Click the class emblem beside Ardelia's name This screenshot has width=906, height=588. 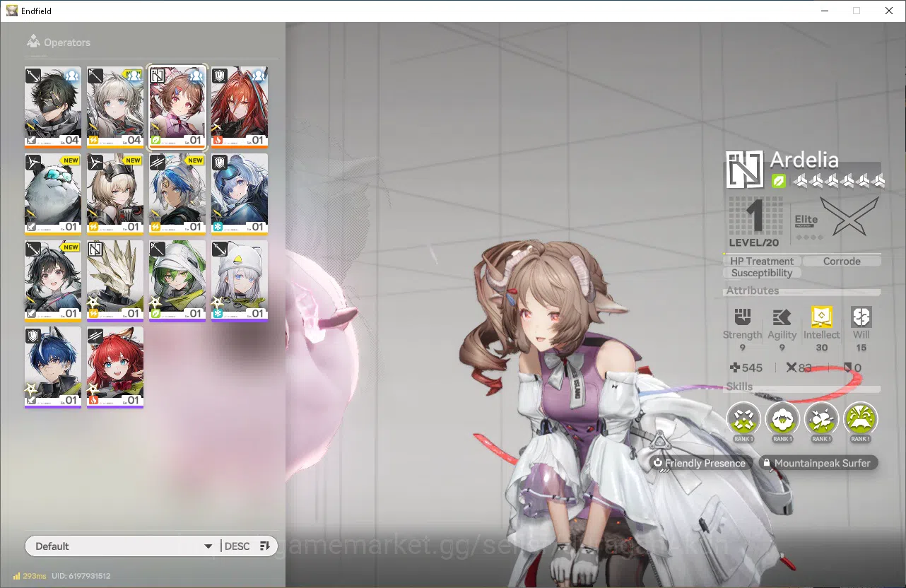[745, 170]
